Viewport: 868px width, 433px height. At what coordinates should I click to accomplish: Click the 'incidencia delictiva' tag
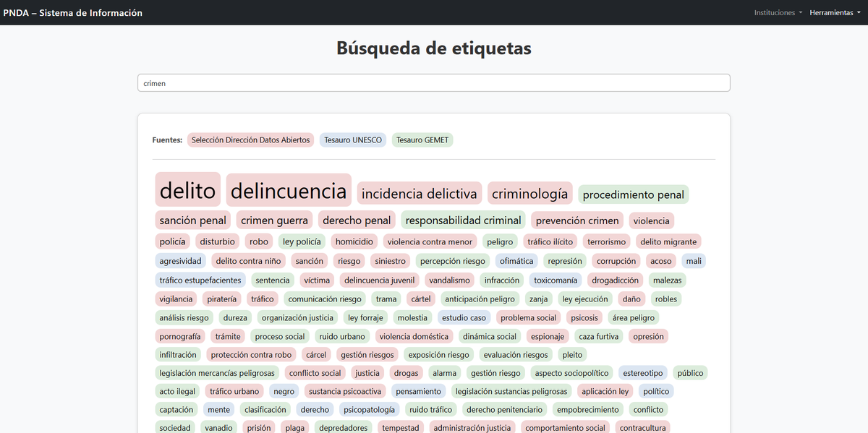point(420,194)
